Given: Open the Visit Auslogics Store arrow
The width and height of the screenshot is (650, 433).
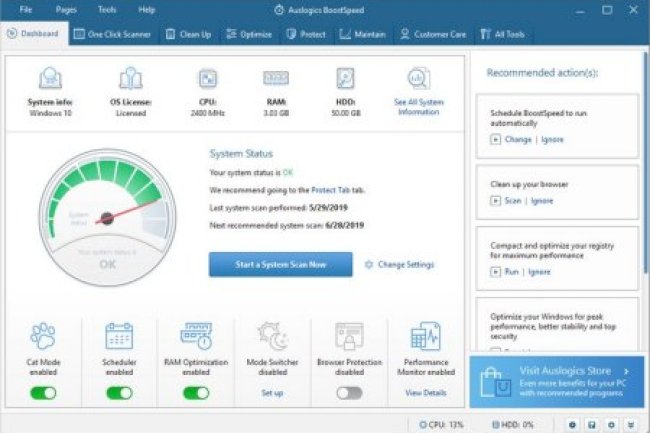Looking at the screenshot, I should click(x=627, y=371).
